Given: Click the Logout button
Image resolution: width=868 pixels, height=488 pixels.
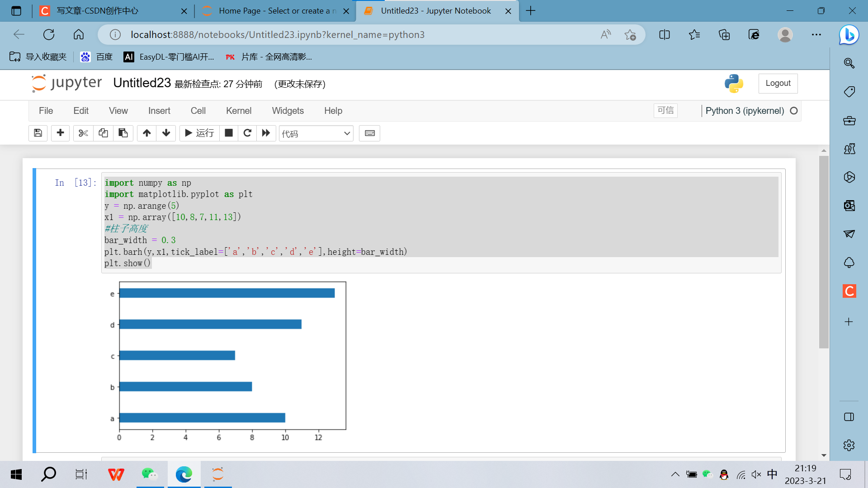Looking at the screenshot, I should click(x=778, y=83).
